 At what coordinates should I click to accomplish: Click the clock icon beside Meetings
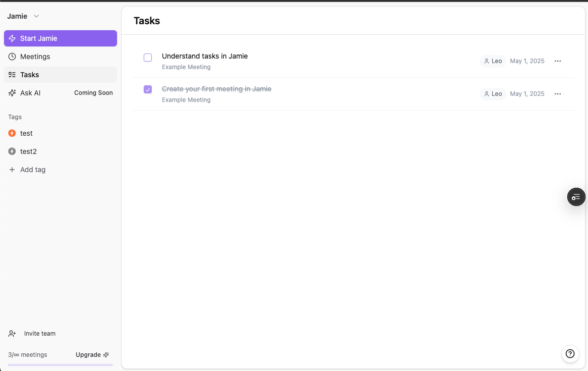click(12, 57)
